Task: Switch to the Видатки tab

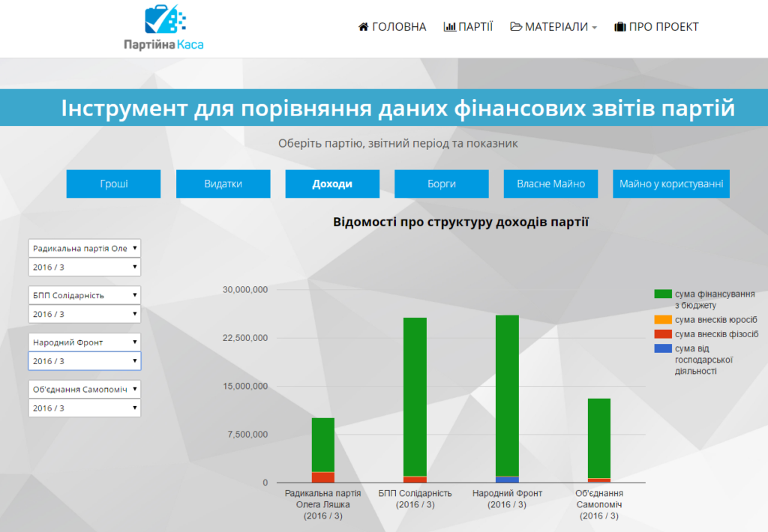Action: (223, 184)
